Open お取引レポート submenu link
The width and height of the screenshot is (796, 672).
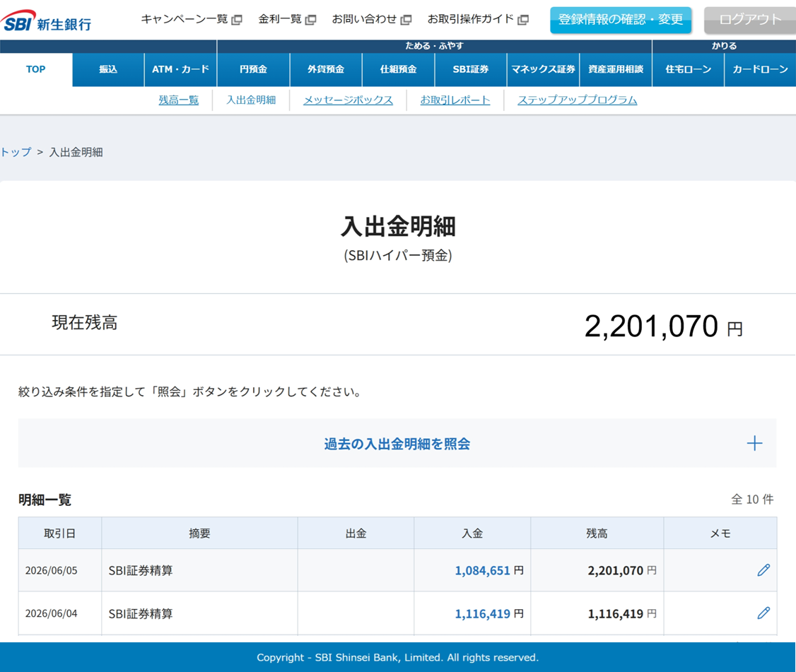click(x=455, y=100)
